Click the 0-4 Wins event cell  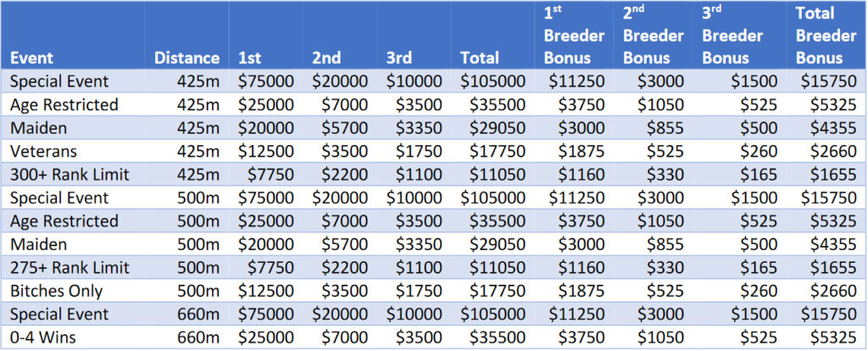(44, 337)
